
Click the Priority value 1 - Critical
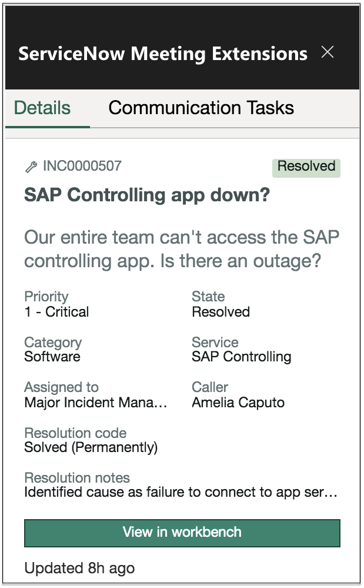[x=56, y=312]
